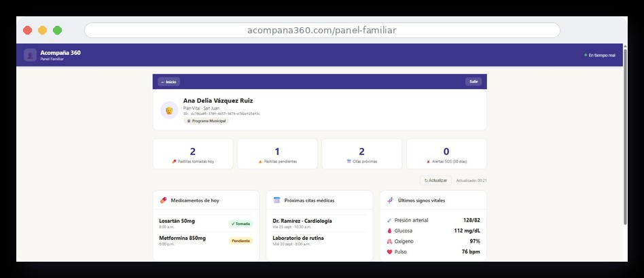Open the Citas próximas card
The height and width of the screenshot is (278, 644).
click(x=362, y=154)
